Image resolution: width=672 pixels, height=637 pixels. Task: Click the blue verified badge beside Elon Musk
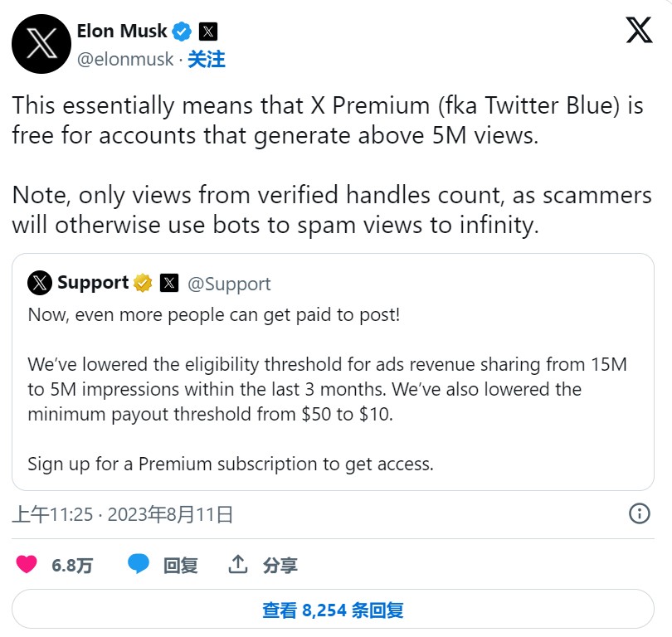pyautogui.click(x=182, y=32)
